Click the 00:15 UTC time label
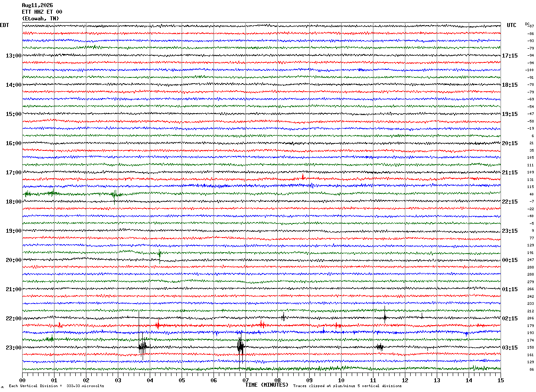Screen dimensions: 536x392 (510, 260)
